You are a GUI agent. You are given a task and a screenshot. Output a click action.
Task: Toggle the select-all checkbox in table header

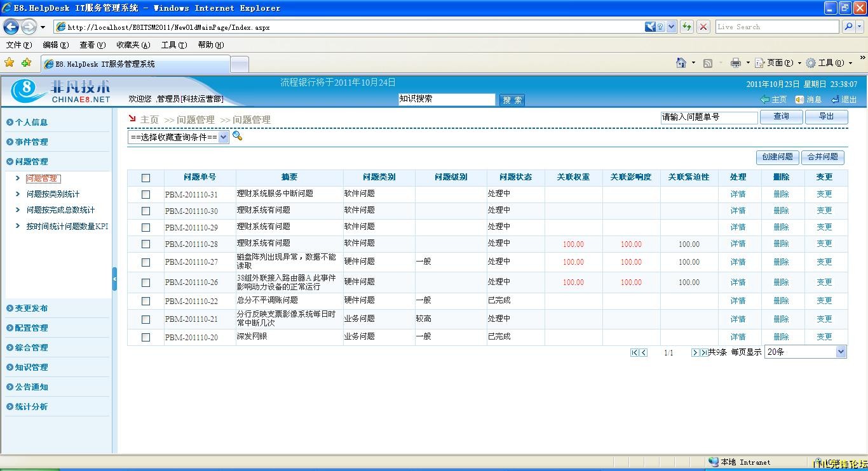tap(146, 178)
